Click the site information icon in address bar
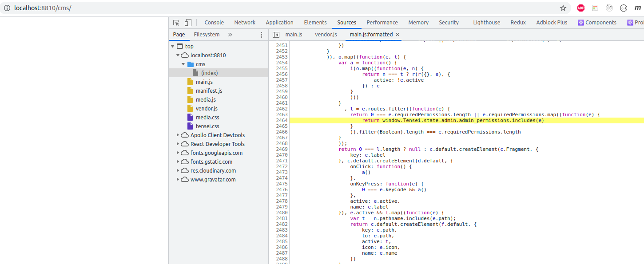The width and height of the screenshot is (644, 264). 7,8
